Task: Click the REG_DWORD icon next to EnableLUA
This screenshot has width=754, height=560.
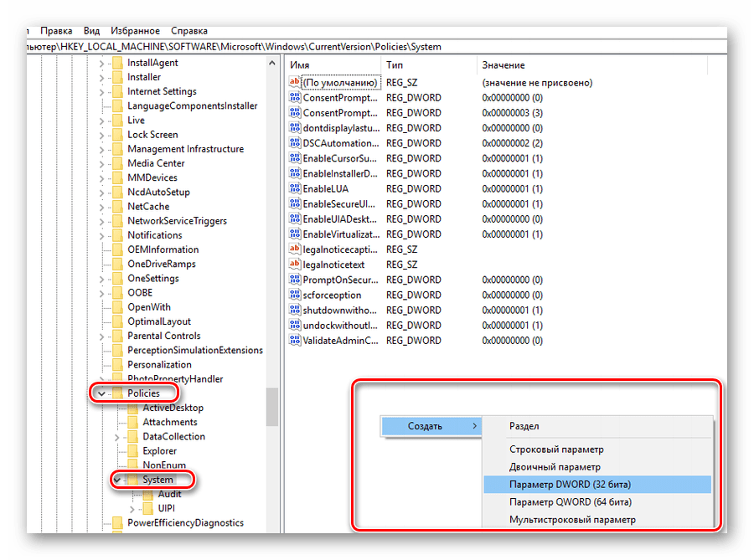Action: (x=295, y=188)
